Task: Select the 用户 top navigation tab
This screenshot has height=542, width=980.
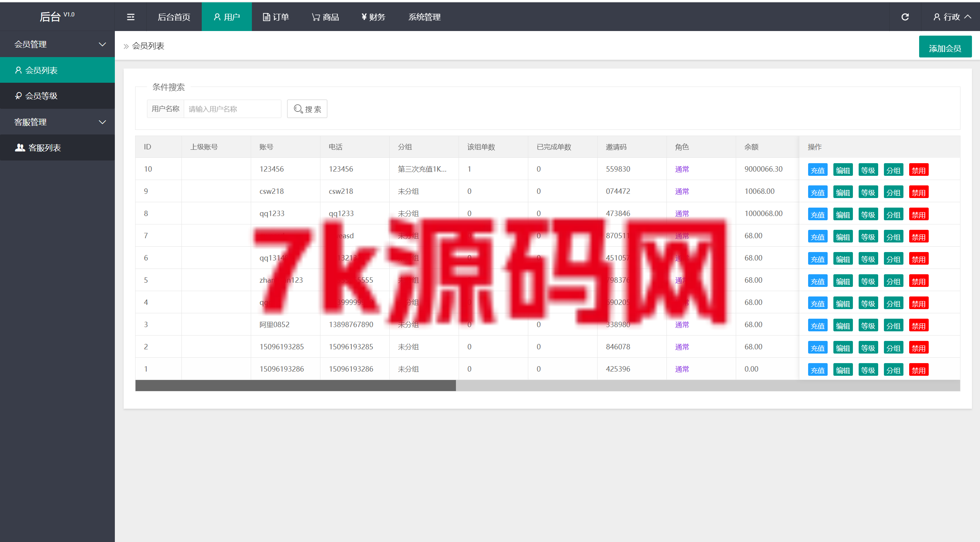Action: coord(227,17)
